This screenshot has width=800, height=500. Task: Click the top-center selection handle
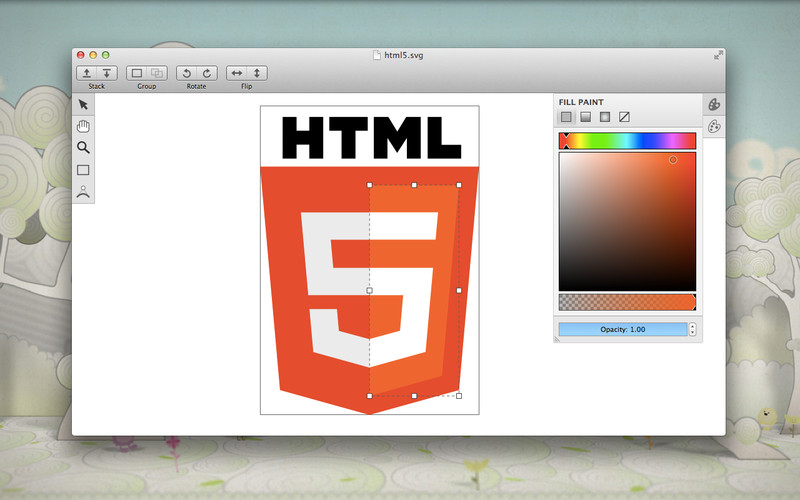[414, 185]
